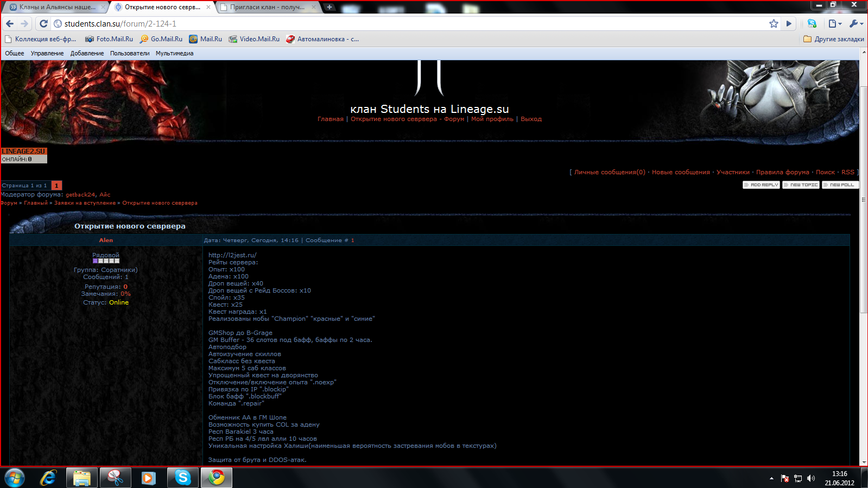The image size is (868, 488).
Task: Open the Go.Mail.Ru bookmark
Action: 161,39
